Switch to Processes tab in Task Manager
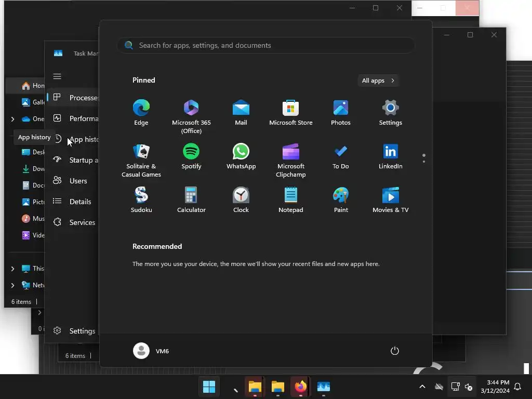The width and height of the screenshot is (532, 399). pyautogui.click(x=73, y=97)
